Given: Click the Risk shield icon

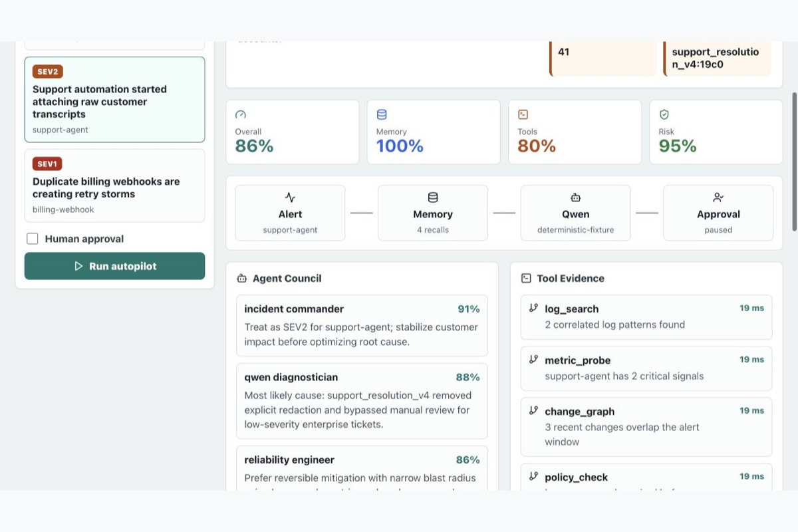Looking at the screenshot, I should pos(664,114).
